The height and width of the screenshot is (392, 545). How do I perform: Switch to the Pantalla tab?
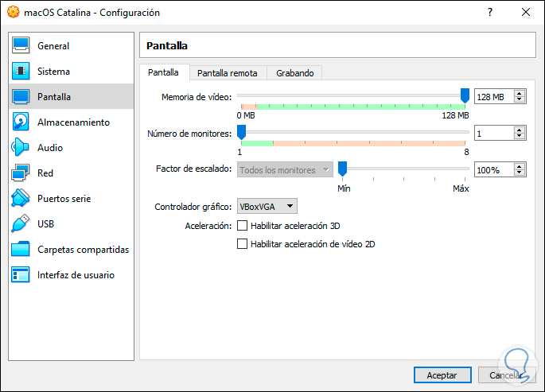(163, 72)
